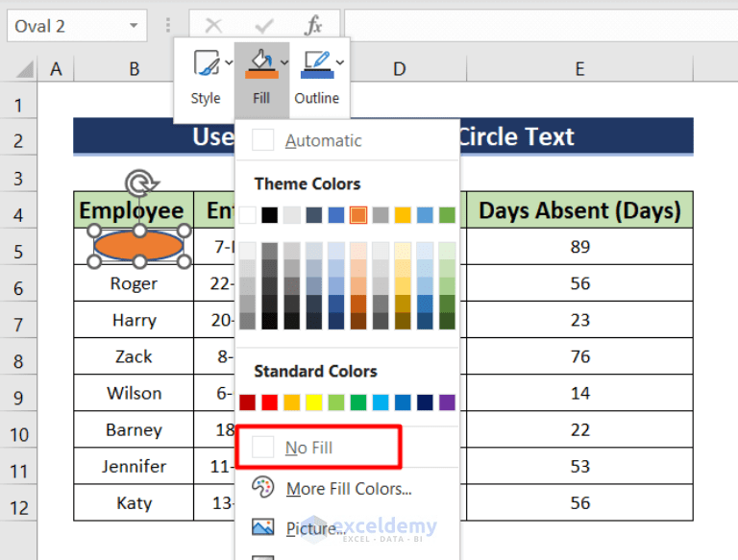Pick the black theme color swatch
The width and height of the screenshot is (738, 560).
(x=270, y=215)
